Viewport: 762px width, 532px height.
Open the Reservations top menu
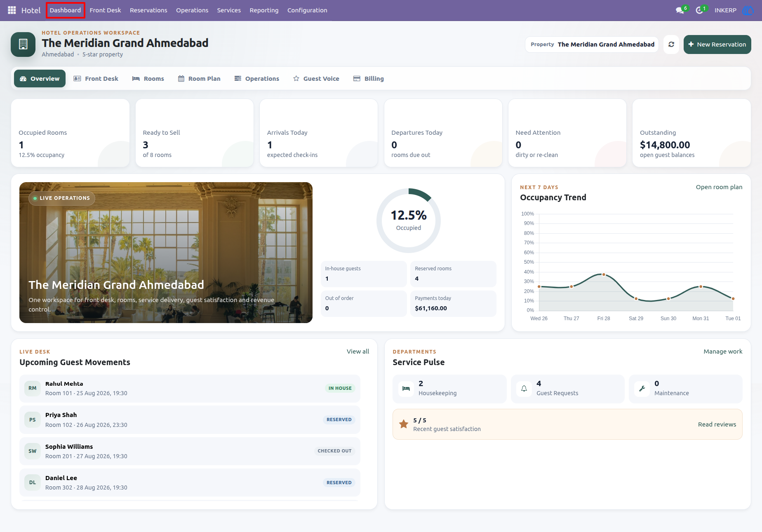coord(148,10)
